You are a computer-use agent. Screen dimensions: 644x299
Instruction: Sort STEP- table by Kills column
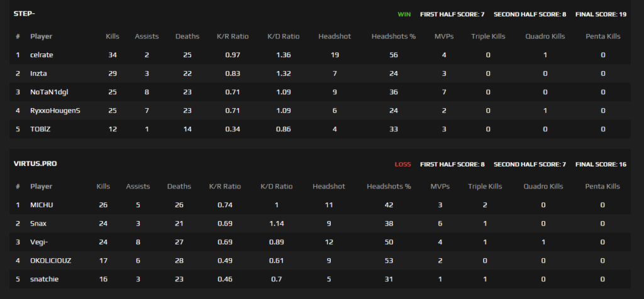tap(113, 36)
